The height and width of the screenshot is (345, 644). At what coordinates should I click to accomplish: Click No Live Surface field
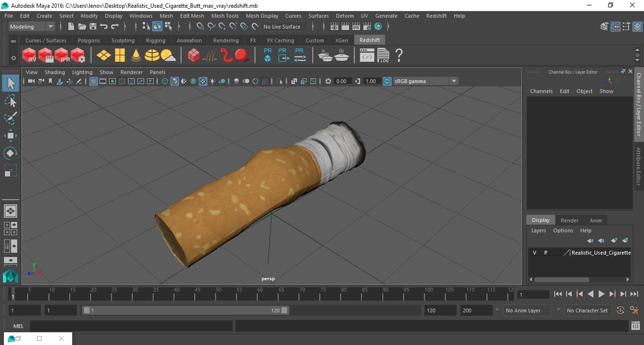click(284, 27)
